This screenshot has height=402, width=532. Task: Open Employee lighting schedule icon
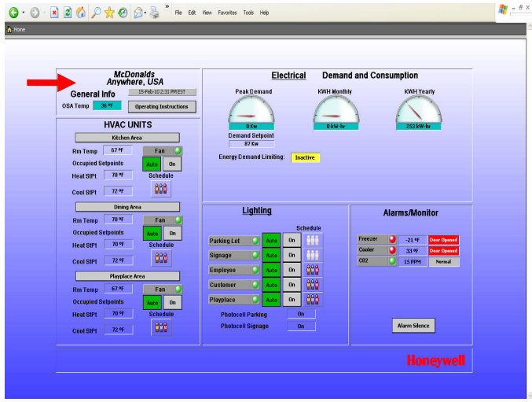[313, 270]
